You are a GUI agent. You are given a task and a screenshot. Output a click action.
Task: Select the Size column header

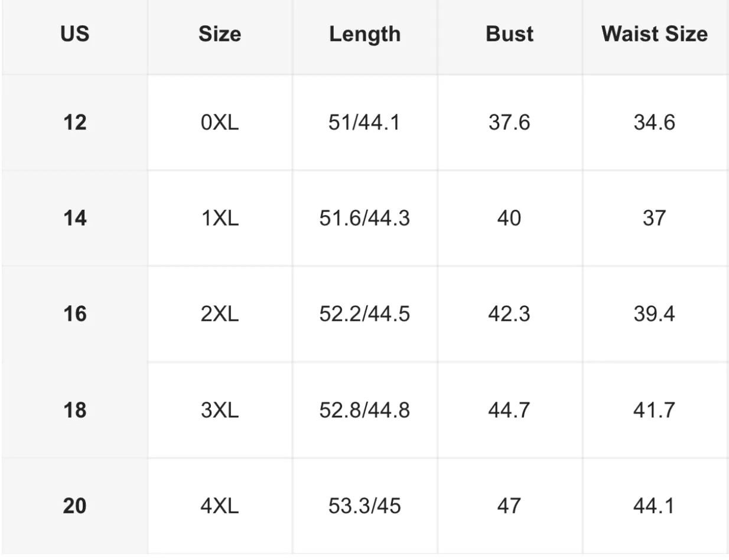(220, 34)
